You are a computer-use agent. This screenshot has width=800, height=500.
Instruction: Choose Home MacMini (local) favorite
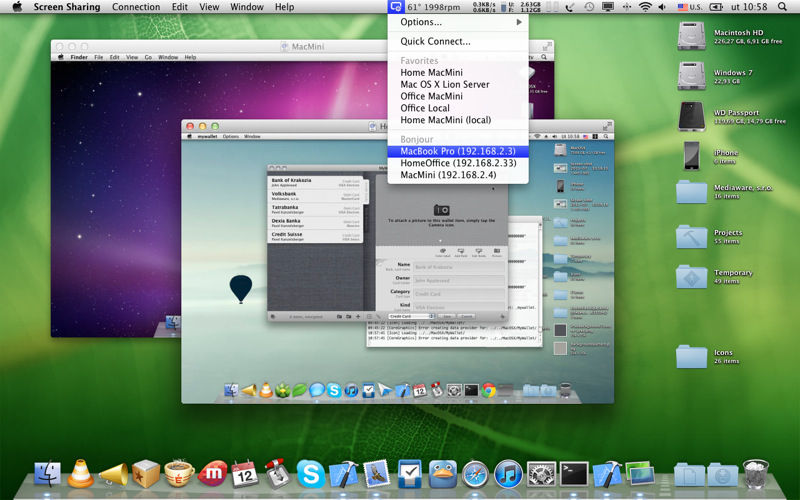(458, 120)
